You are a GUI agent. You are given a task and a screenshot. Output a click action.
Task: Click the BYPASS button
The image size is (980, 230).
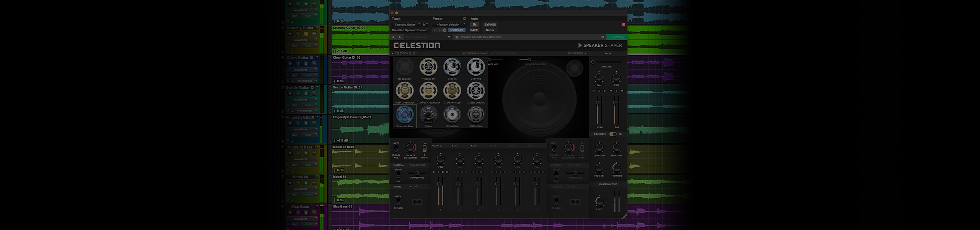tap(490, 25)
